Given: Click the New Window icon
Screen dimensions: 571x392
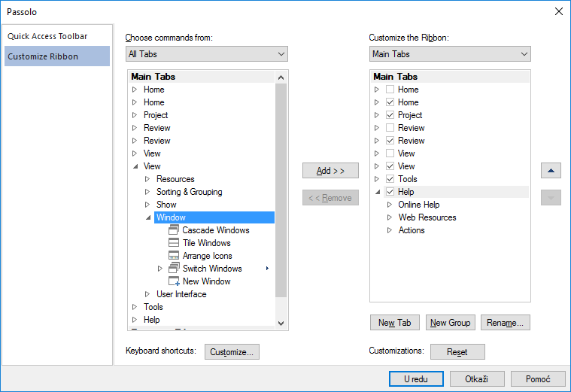Looking at the screenshot, I should (x=174, y=281).
